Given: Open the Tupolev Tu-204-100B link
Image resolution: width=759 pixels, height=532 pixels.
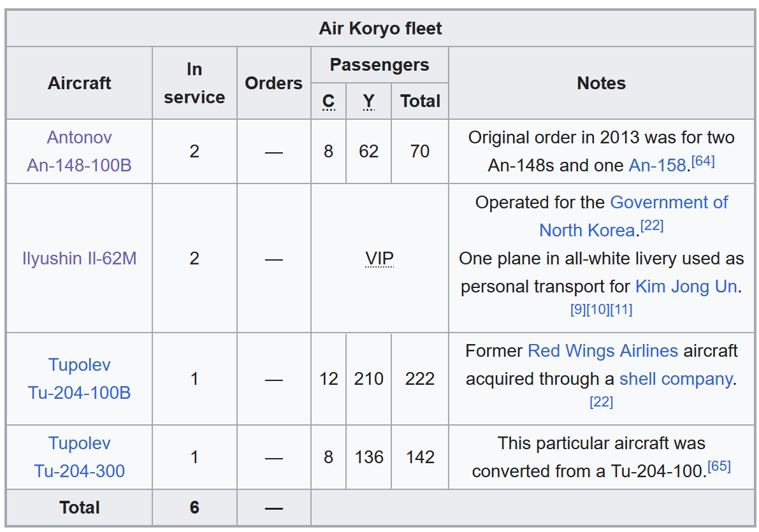Looking at the screenshot, I should 79,378.
